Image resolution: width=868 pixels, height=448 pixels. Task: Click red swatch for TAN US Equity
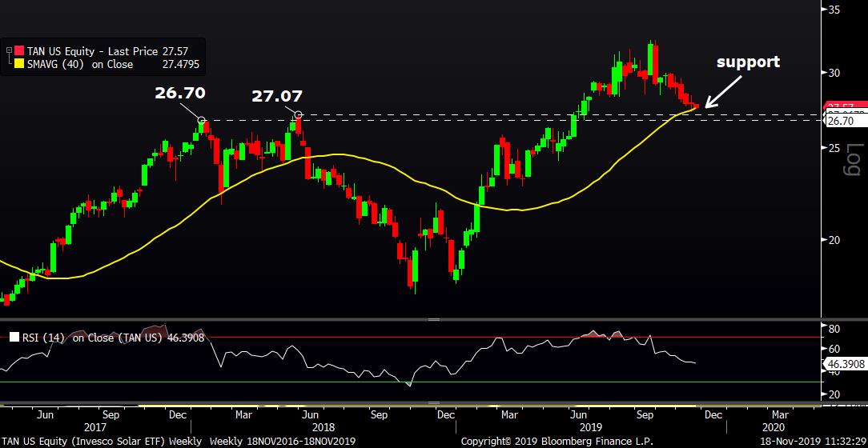20,51
